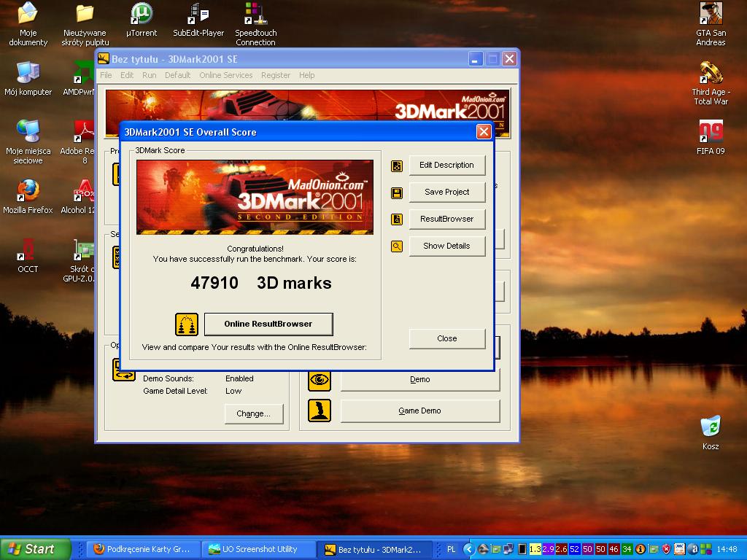Viewport: 747px width, 560px height.
Task: Click the red shield security tray icon
Action: (667, 549)
